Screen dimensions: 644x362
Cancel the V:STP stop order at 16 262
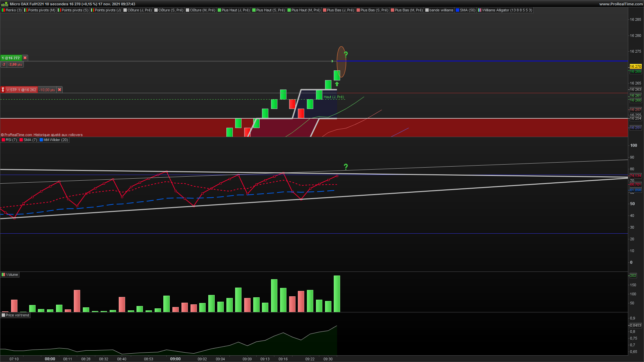59,90
